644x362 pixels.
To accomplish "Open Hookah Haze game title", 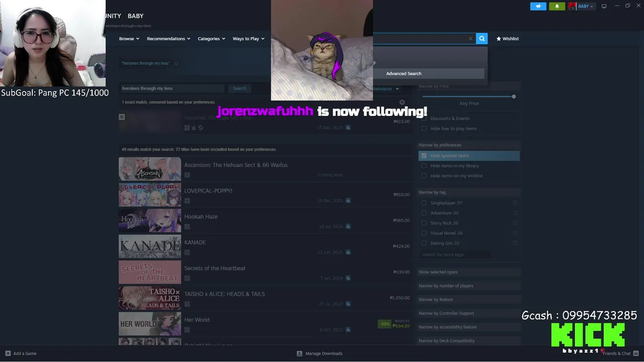I will [201, 217].
